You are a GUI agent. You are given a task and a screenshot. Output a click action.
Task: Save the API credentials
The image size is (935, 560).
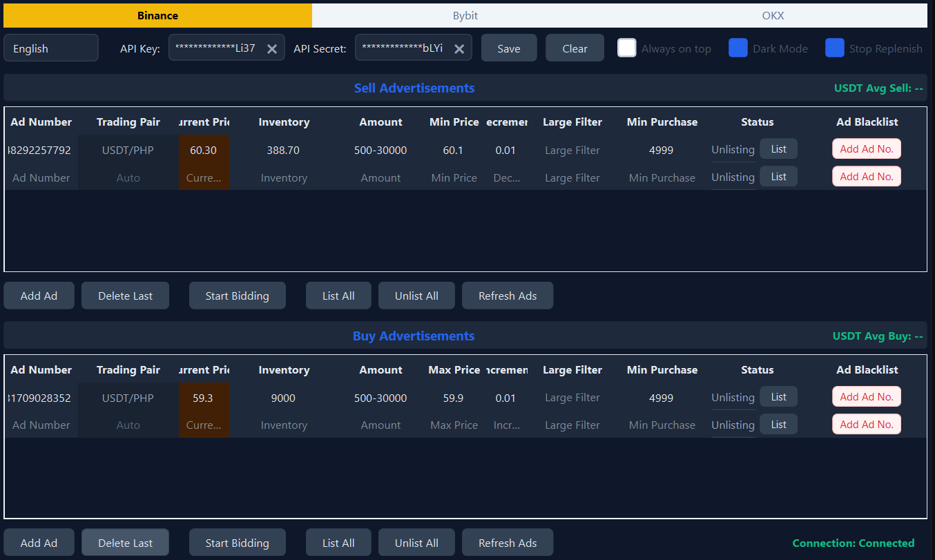coord(509,48)
